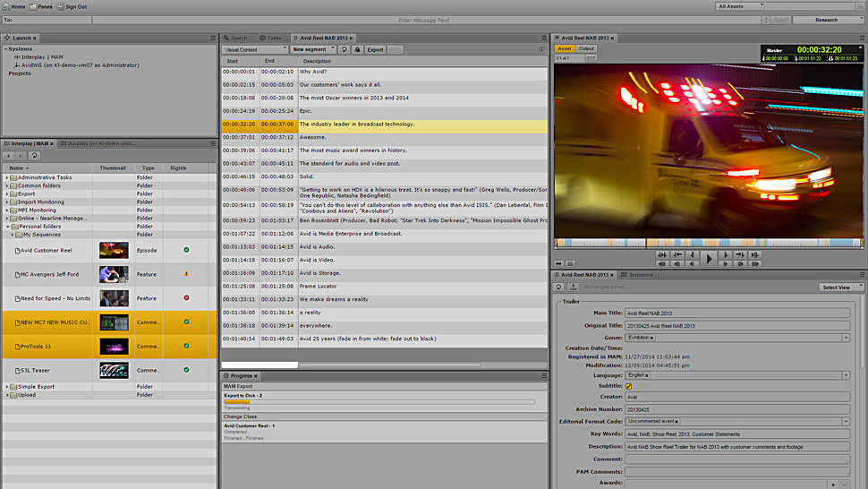Sort browser by the Name column header

pos(47,167)
